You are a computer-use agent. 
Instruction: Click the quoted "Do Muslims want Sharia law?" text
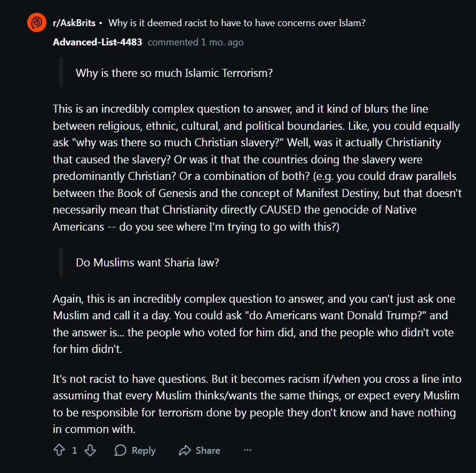pos(147,262)
